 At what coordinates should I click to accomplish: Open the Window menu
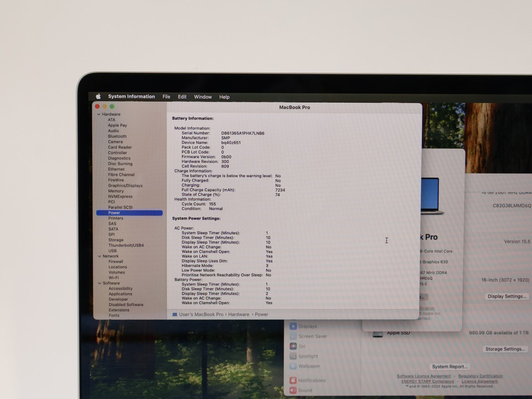point(203,97)
